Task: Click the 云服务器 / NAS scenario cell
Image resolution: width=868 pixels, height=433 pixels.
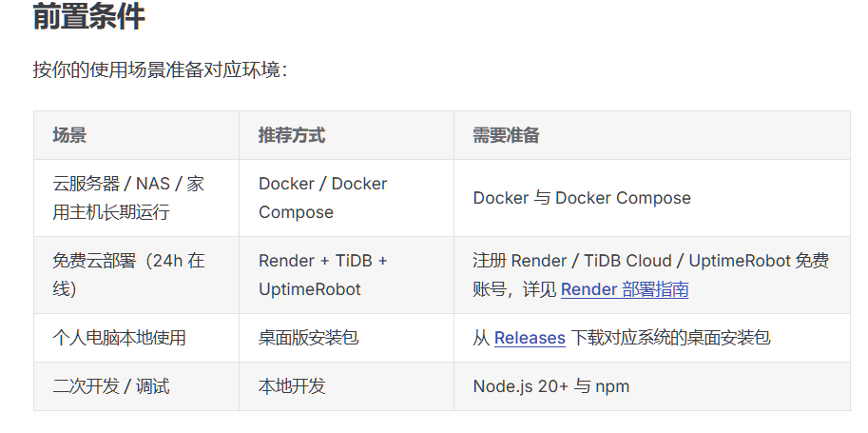Action: tap(136, 198)
